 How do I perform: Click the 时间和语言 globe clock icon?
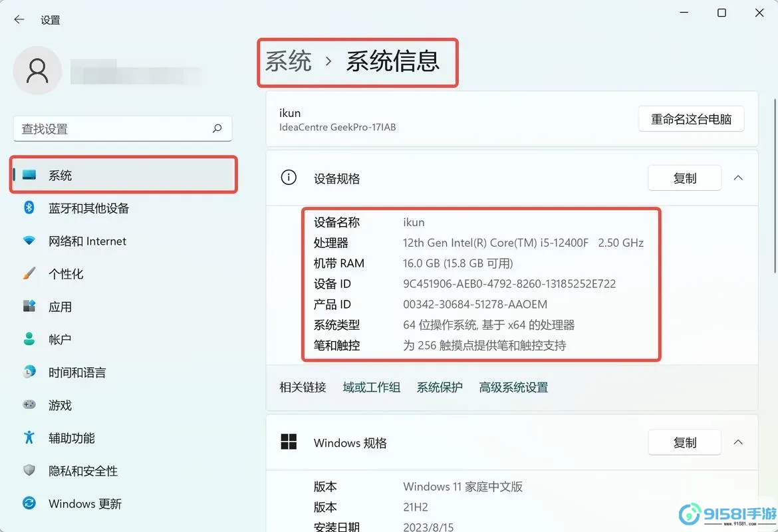[x=29, y=372]
